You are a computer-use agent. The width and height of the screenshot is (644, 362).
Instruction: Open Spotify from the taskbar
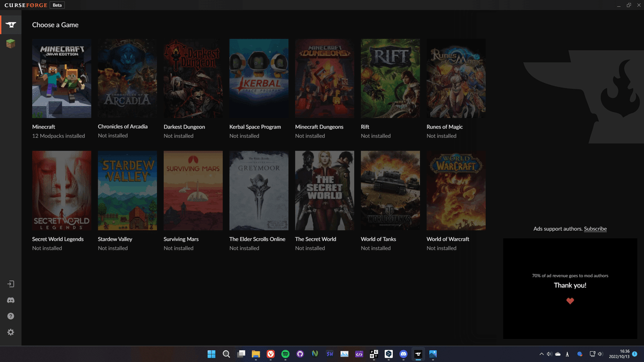click(x=285, y=354)
